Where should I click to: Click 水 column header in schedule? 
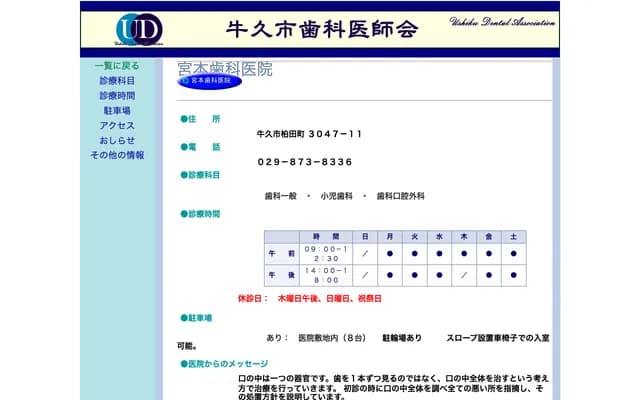pyautogui.click(x=439, y=237)
